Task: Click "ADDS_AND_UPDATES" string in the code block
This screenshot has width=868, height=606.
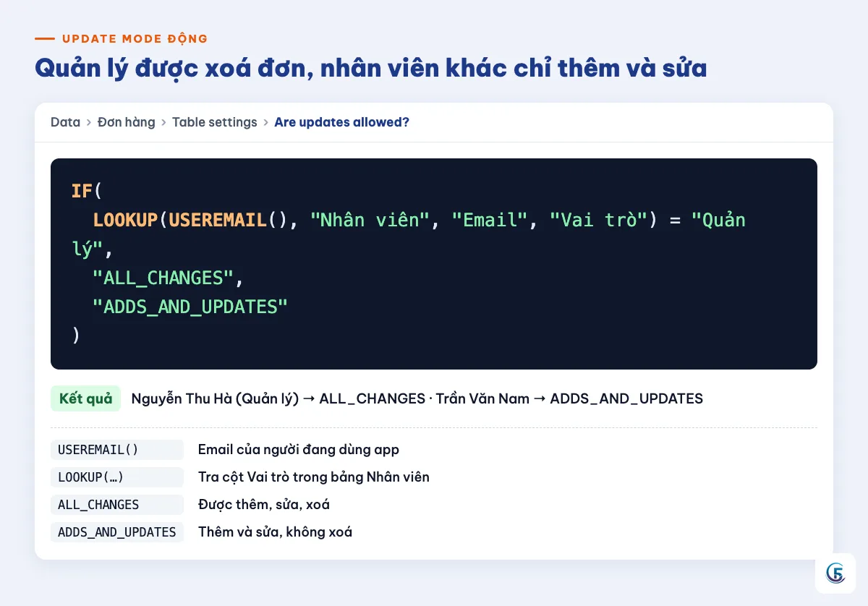Action: click(190, 307)
